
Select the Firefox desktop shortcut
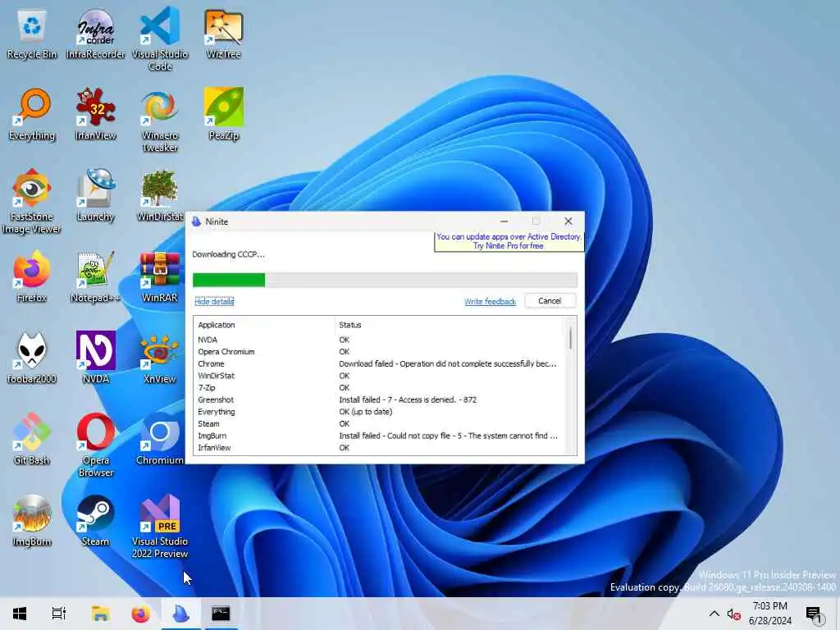pos(32,277)
